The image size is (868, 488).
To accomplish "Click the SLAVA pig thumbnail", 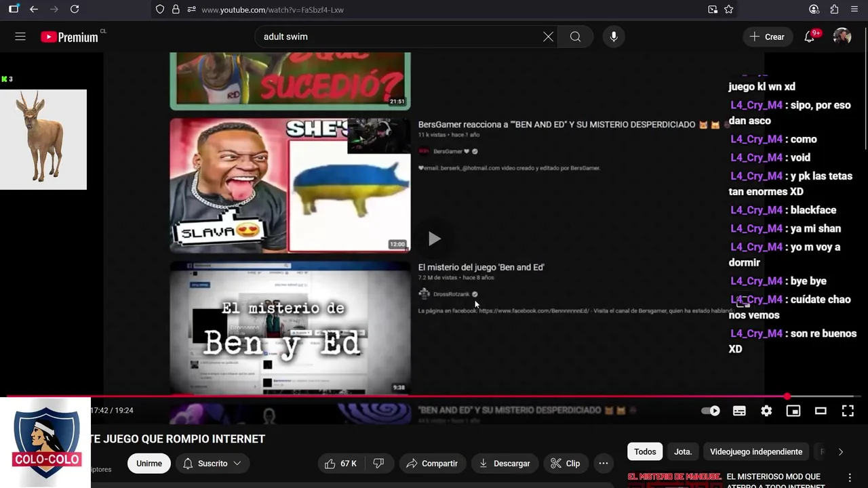I will 290,185.
